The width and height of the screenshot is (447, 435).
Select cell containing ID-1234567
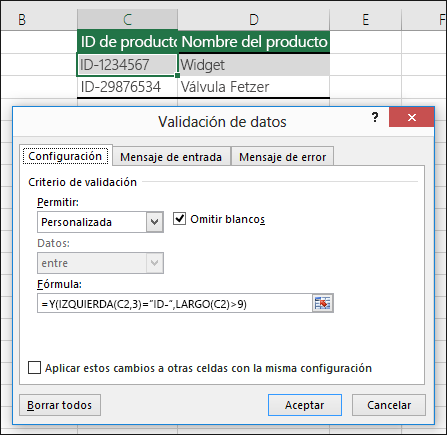coord(127,65)
